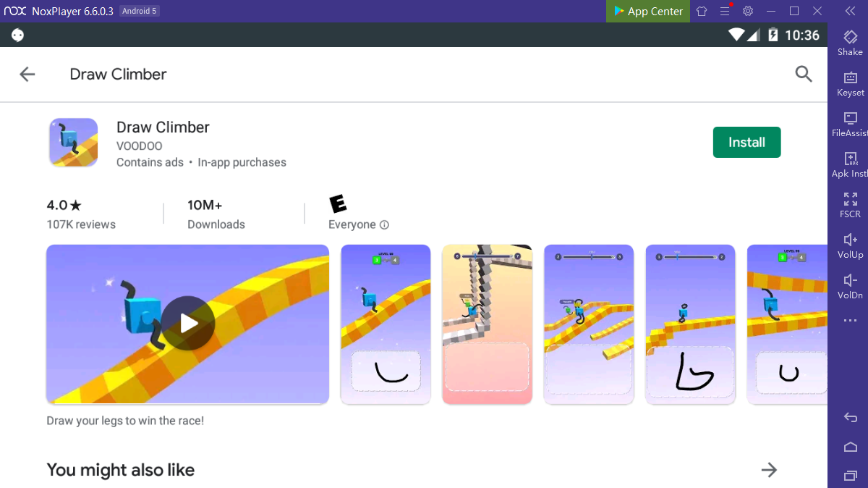The width and height of the screenshot is (868, 488).
Task: Open the Play Store search magnifier
Action: click(x=804, y=74)
